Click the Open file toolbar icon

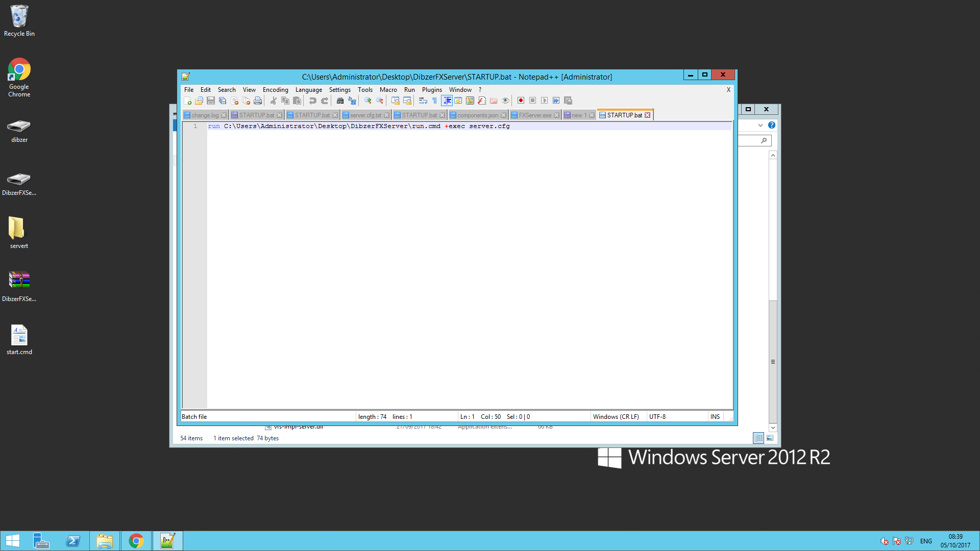[199, 101]
